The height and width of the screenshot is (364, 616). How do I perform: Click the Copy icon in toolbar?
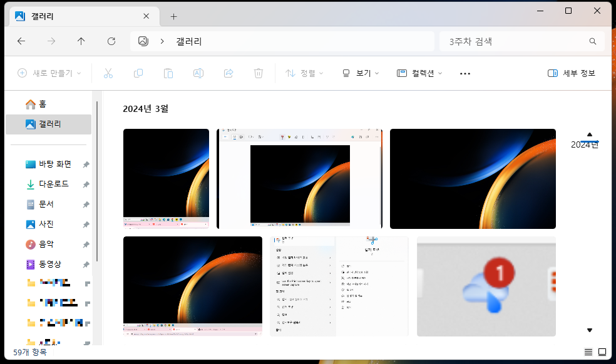(138, 73)
